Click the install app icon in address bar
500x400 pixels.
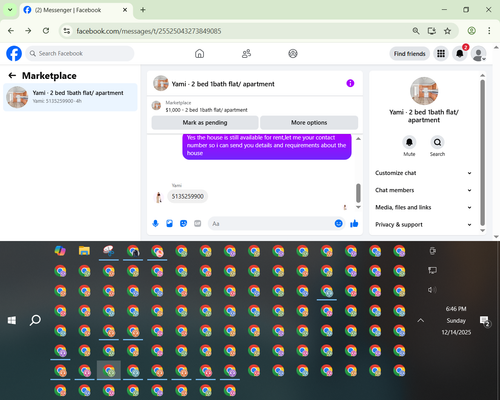(x=432, y=31)
